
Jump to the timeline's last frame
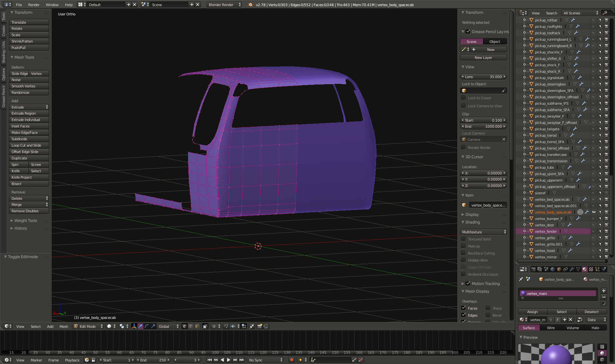[242, 360]
